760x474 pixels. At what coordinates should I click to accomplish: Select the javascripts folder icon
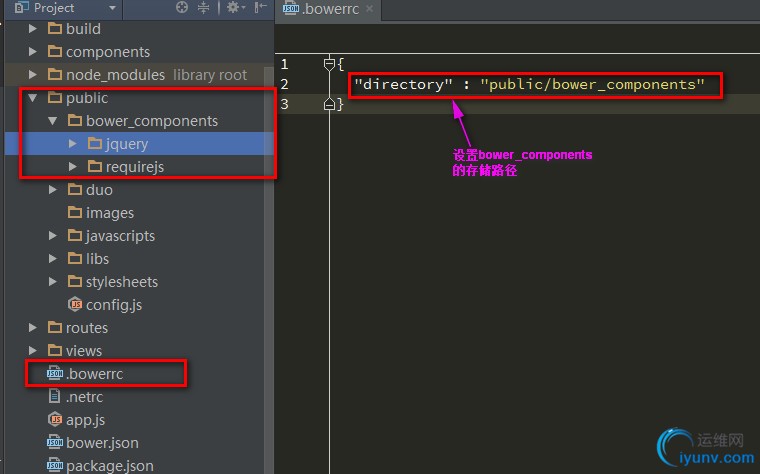pyautogui.click(x=75, y=236)
